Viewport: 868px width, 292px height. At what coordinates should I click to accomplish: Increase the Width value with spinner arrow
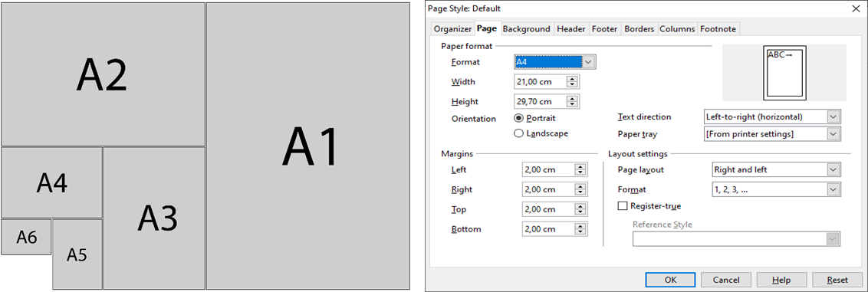tap(572, 79)
